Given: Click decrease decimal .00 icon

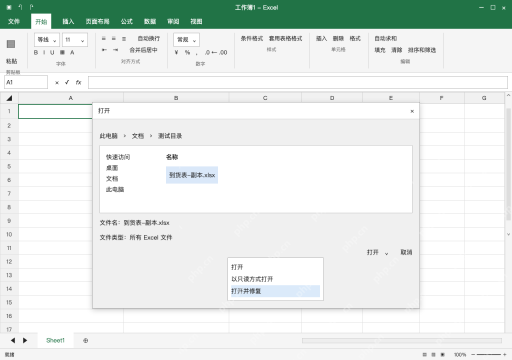Looking at the screenshot, I should point(223,52).
